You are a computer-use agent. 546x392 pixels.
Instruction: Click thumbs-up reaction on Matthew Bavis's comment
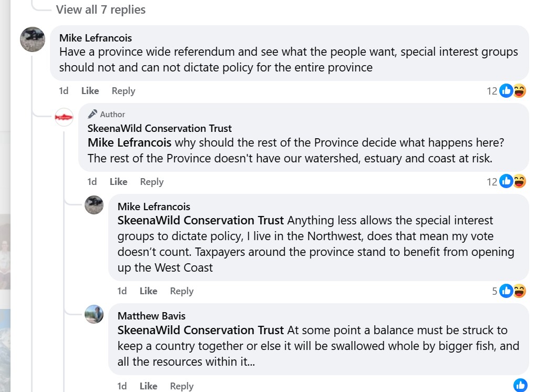(x=520, y=385)
